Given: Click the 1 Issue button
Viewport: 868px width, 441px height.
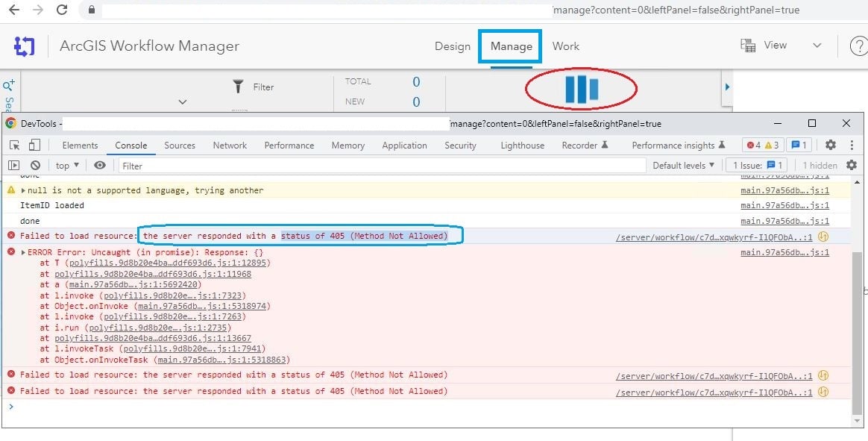Looking at the screenshot, I should 758,165.
